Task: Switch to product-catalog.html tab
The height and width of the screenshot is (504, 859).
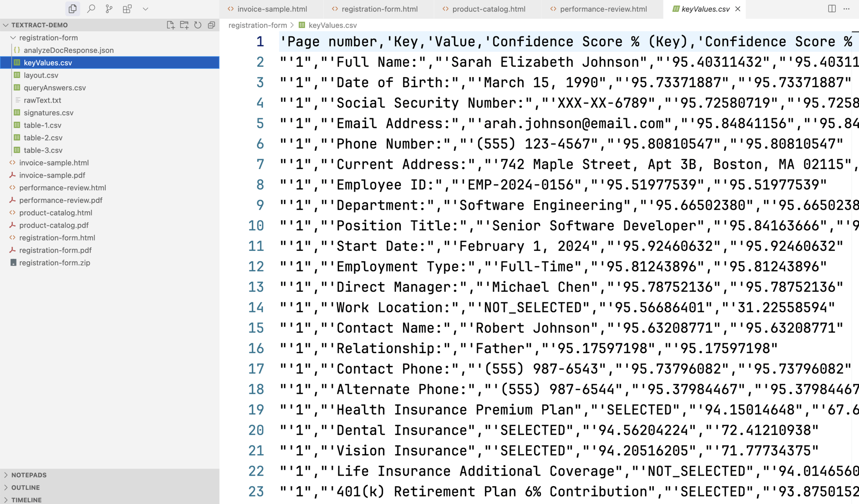Action: pyautogui.click(x=489, y=9)
